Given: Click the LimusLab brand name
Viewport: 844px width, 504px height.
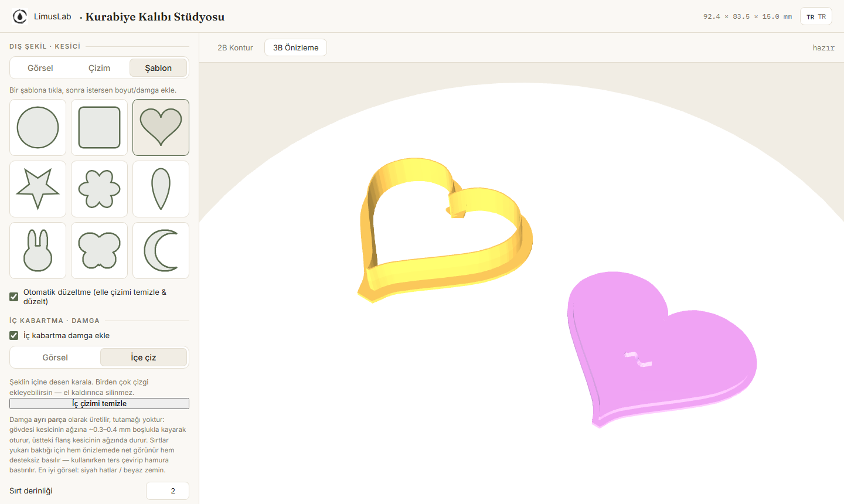Looking at the screenshot, I should coord(53,16).
